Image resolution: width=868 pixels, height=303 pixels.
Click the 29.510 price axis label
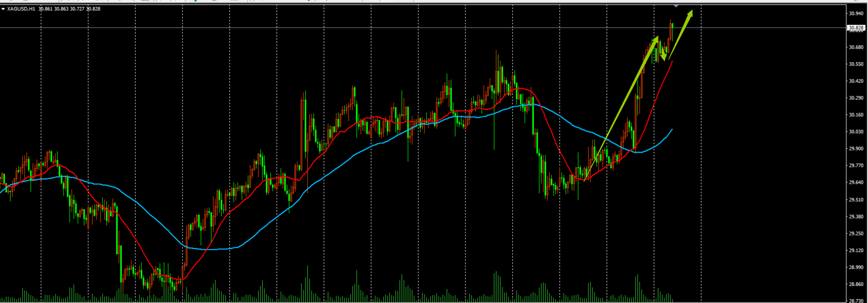pos(856,200)
